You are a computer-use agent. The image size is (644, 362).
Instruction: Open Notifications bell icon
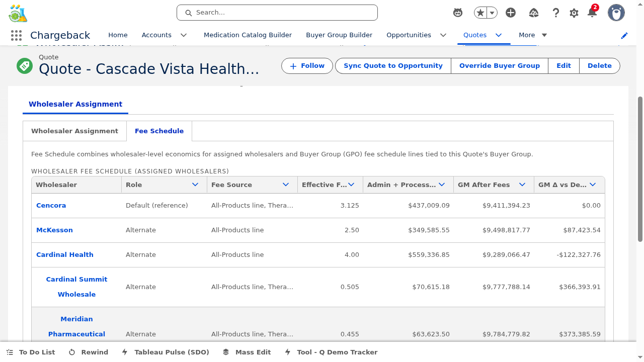(x=592, y=13)
